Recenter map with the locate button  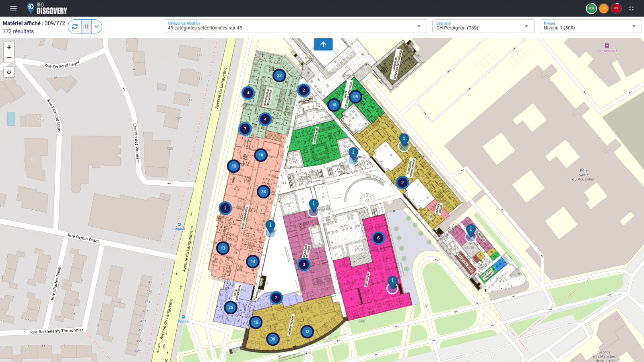pos(9,72)
